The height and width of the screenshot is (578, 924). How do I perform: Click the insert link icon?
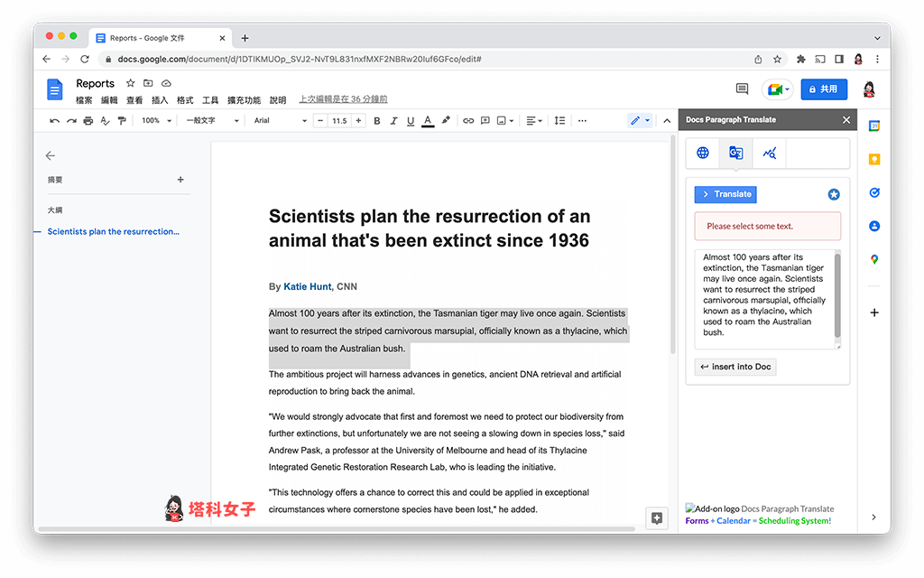[468, 121]
